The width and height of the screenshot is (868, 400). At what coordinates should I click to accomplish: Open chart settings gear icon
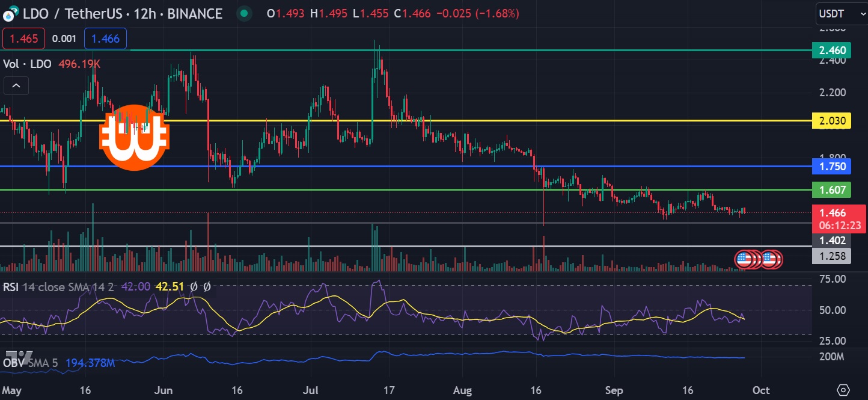[x=843, y=389]
